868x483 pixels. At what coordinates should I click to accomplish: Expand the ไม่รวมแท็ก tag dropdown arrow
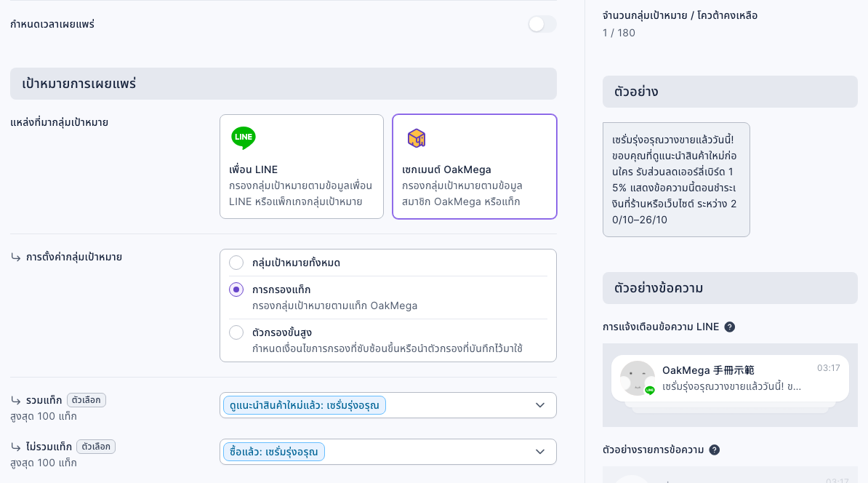(540, 452)
